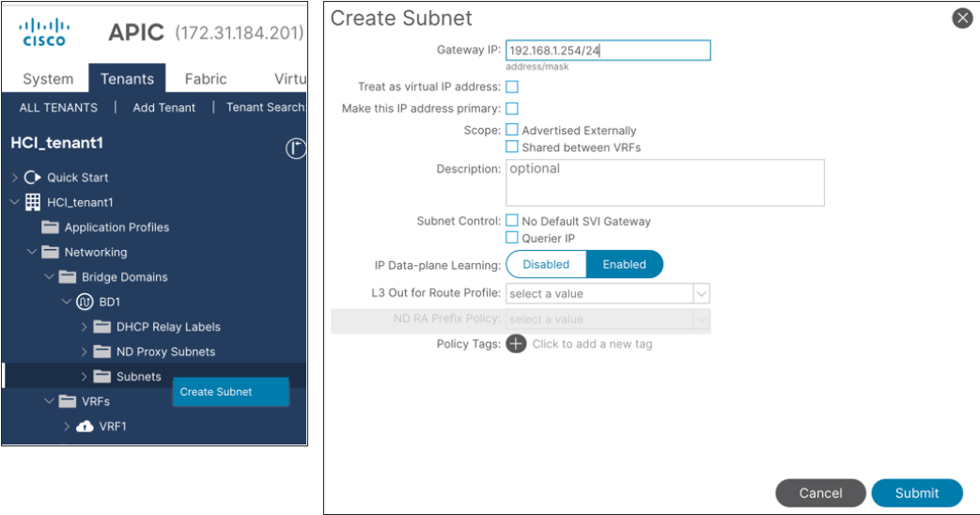Set IP Data-plane Learning to Disabled

(546, 264)
